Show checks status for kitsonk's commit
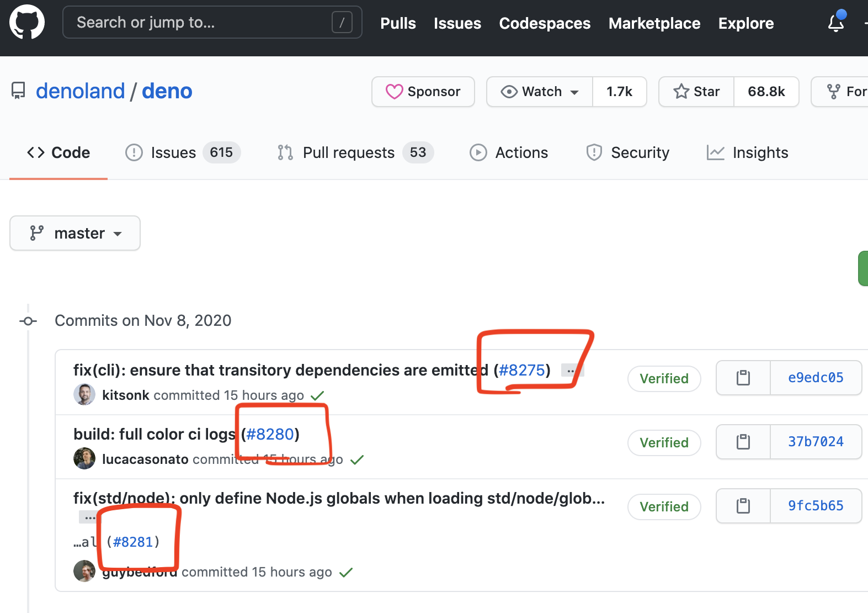Image resolution: width=868 pixels, height=613 pixels. tap(317, 395)
